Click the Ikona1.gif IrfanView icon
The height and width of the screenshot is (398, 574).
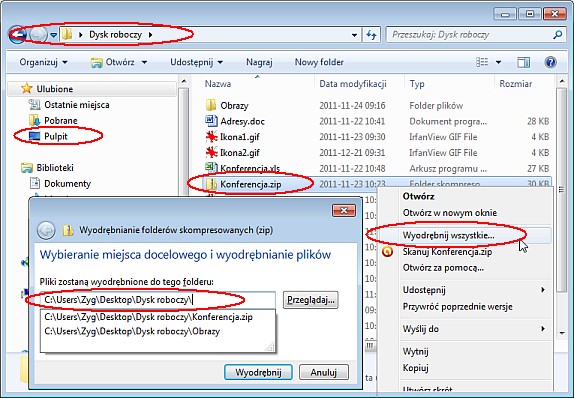click(211, 137)
